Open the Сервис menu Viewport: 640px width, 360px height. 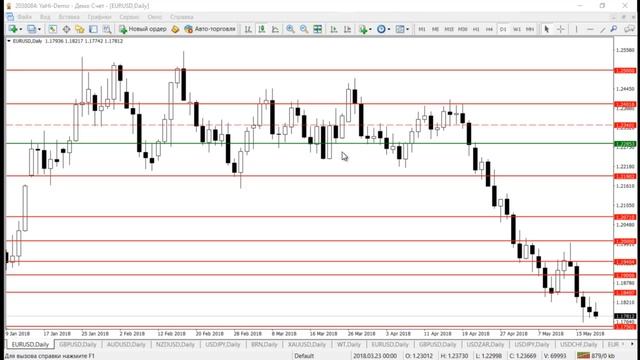(x=129, y=17)
